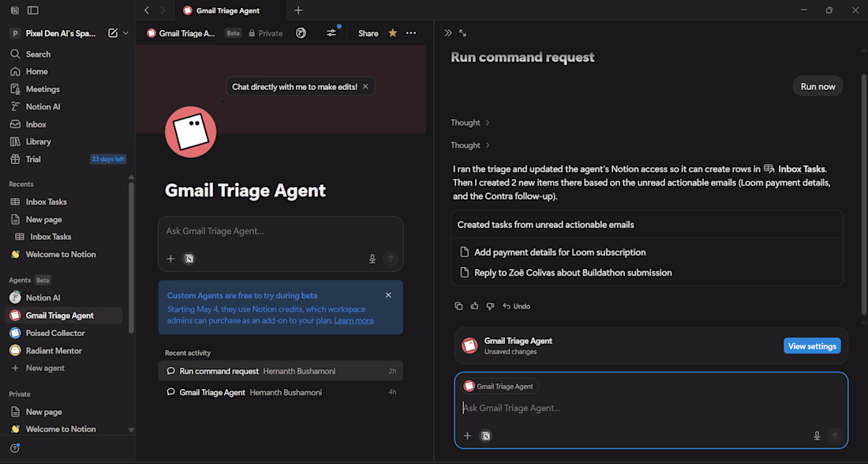Open the Trial item

[x=68, y=159]
